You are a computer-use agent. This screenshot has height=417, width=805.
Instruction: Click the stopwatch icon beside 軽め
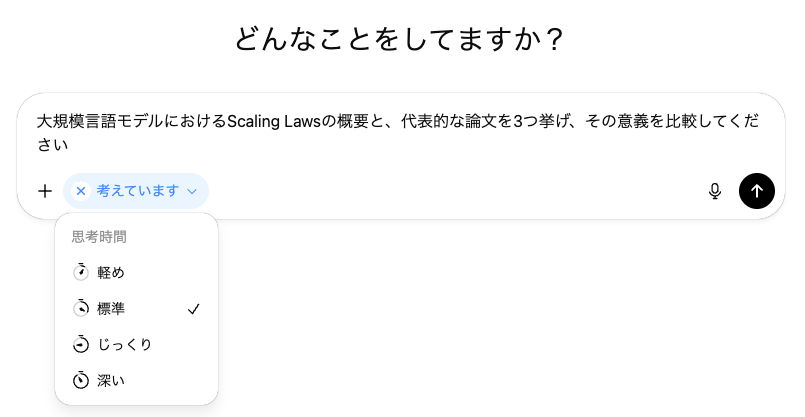(x=81, y=272)
